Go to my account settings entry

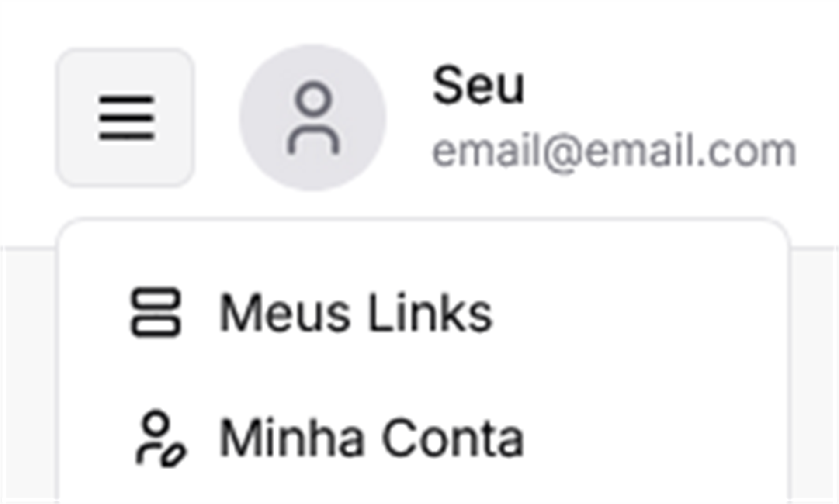tap(371, 438)
